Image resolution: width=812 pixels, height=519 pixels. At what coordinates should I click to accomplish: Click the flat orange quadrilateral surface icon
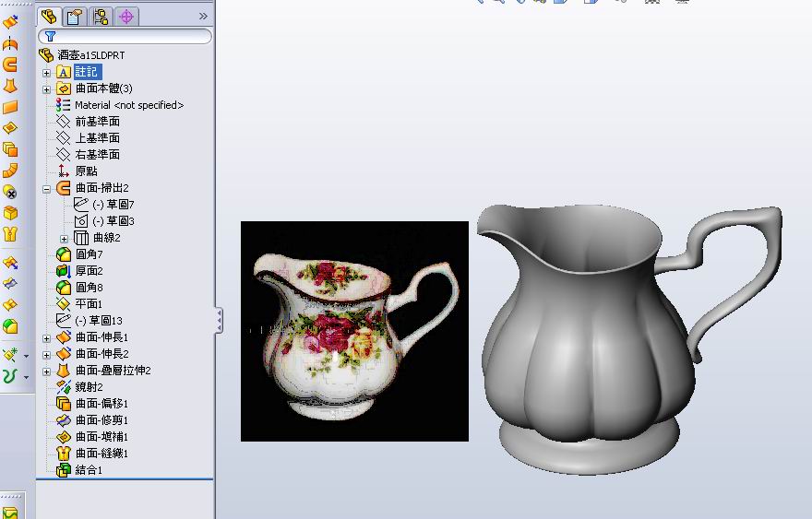click(x=10, y=107)
